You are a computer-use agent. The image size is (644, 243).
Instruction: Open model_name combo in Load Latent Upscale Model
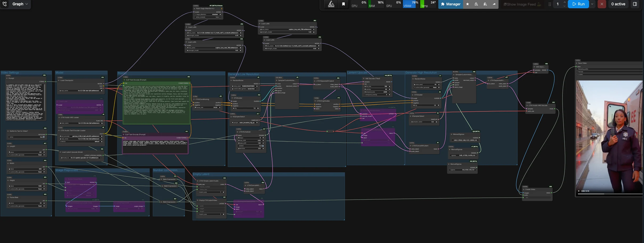click(x=81, y=158)
